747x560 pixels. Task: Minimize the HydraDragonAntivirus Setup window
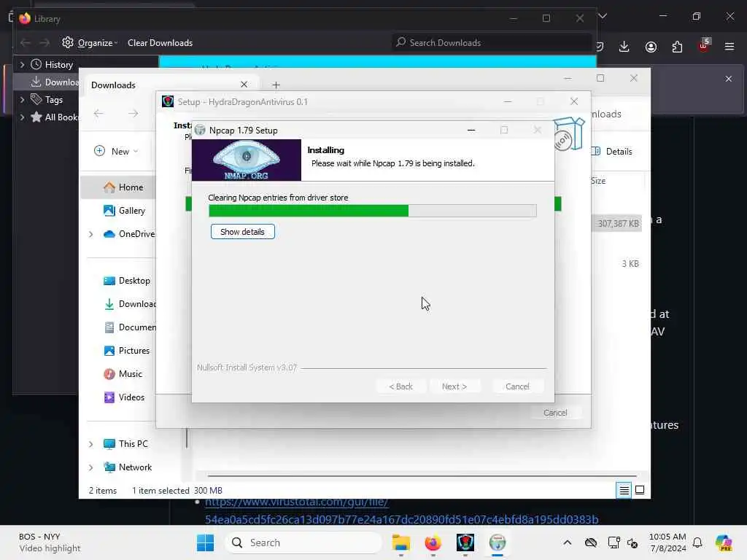508,101
